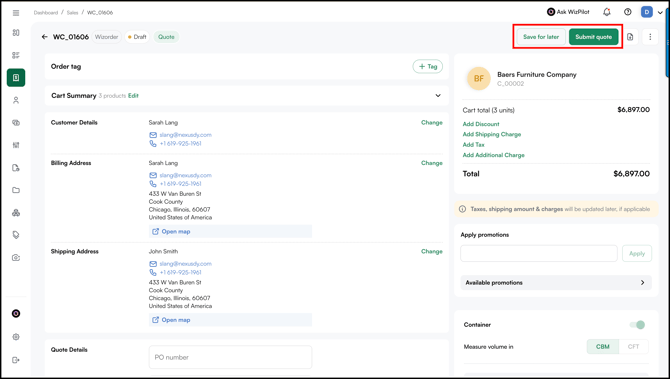
Task: Open map under Shipping Address
Action: coord(230,320)
